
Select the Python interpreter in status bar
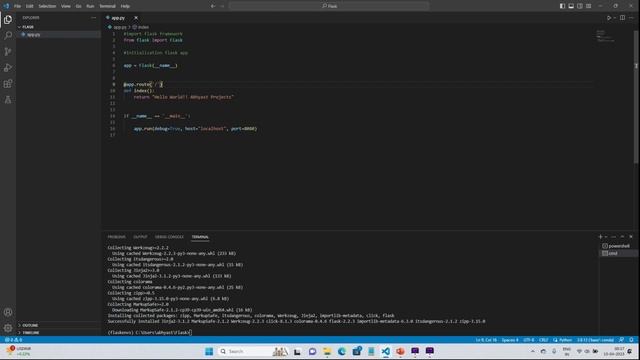tap(596, 340)
